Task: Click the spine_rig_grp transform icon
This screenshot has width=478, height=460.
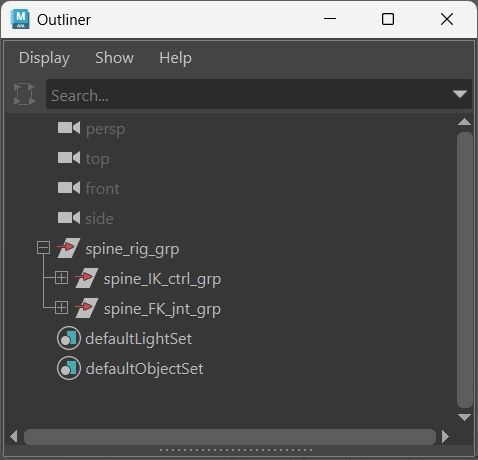Action: pos(69,248)
